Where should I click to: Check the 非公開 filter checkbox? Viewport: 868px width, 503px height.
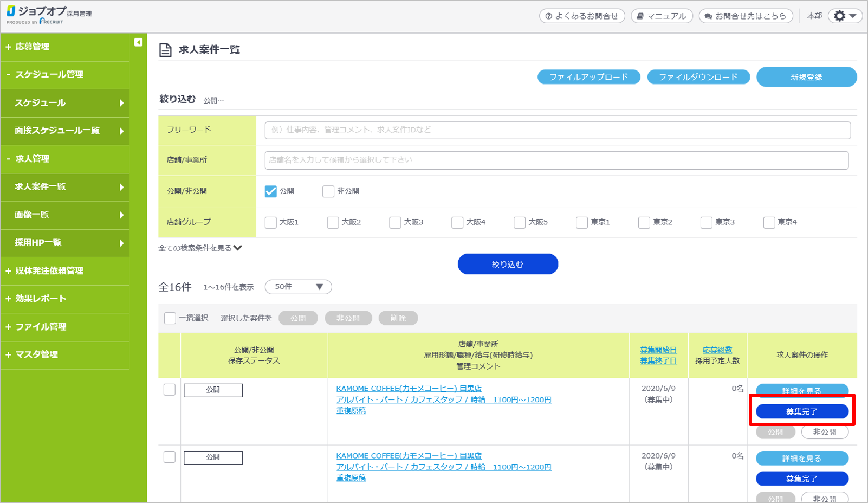[x=328, y=191]
